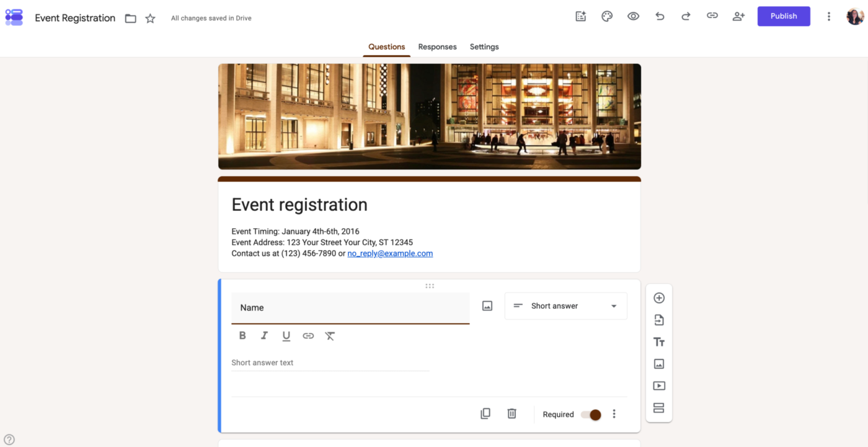
Task: Switch to the Questions tab
Action: tap(386, 47)
